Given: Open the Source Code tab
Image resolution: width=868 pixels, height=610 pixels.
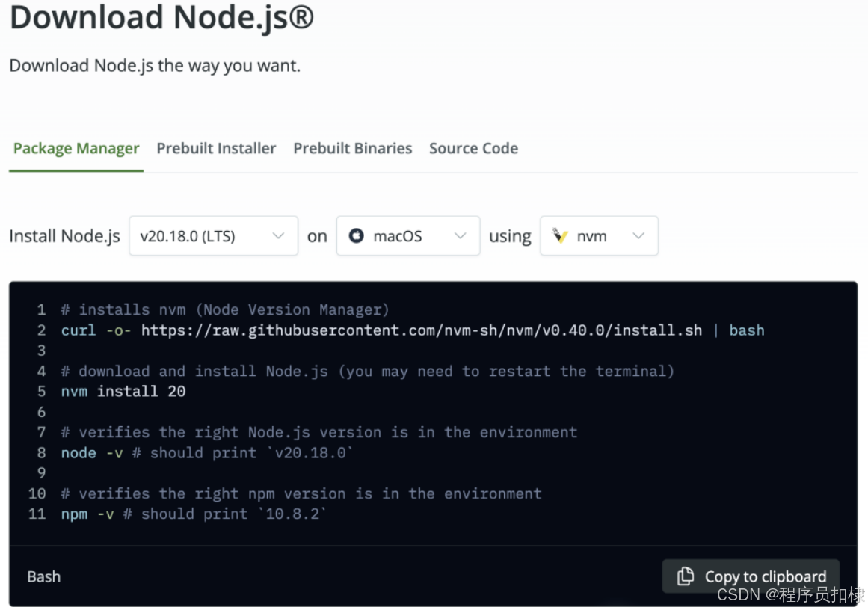Looking at the screenshot, I should (473, 148).
